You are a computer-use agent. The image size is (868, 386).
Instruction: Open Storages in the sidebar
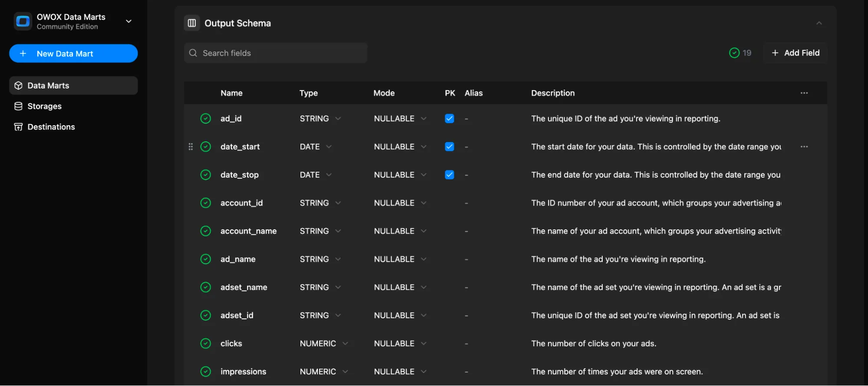pos(73,106)
